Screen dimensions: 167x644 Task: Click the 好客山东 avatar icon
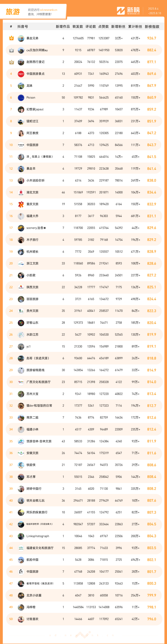(x=21, y=323)
